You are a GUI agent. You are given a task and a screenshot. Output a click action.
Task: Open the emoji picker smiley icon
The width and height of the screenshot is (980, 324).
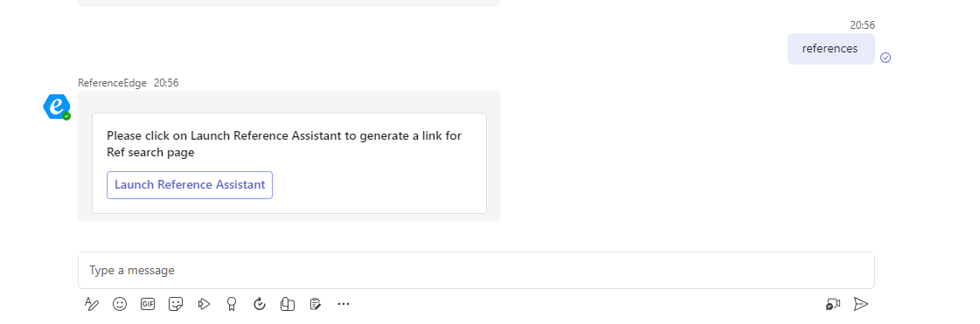pyautogui.click(x=120, y=304)
